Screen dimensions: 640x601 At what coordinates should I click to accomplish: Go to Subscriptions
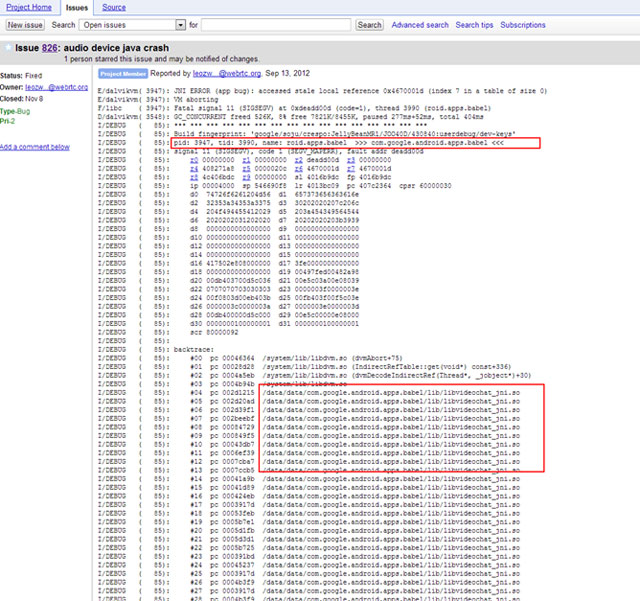coord(523,25)
